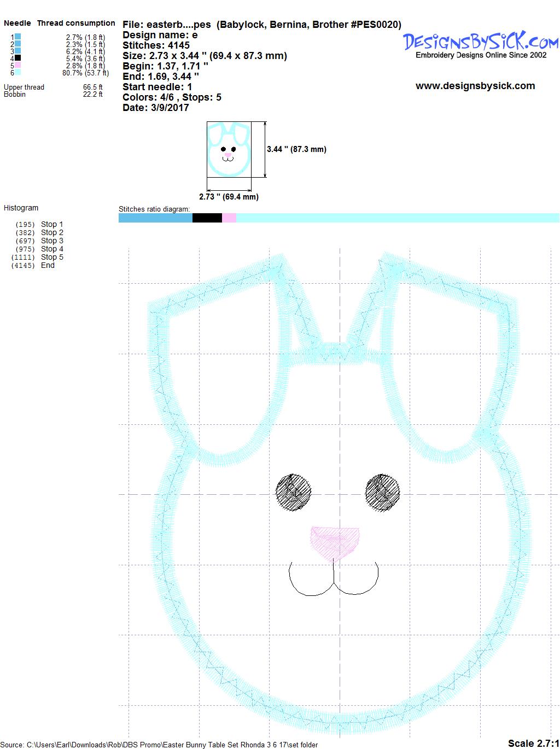Screen dimensions: 560x749
Task: Select Stop 3 in Histogram list
Action: tap(52, 241)
